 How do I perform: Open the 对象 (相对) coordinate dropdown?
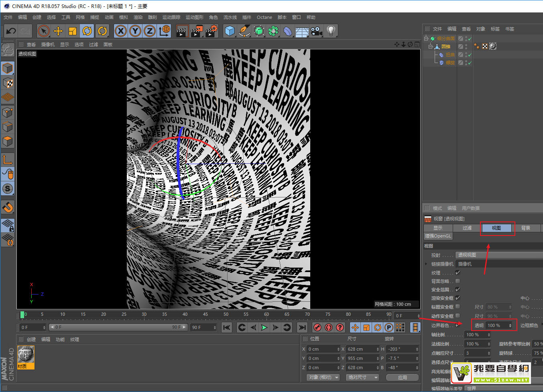coord(323,377)
